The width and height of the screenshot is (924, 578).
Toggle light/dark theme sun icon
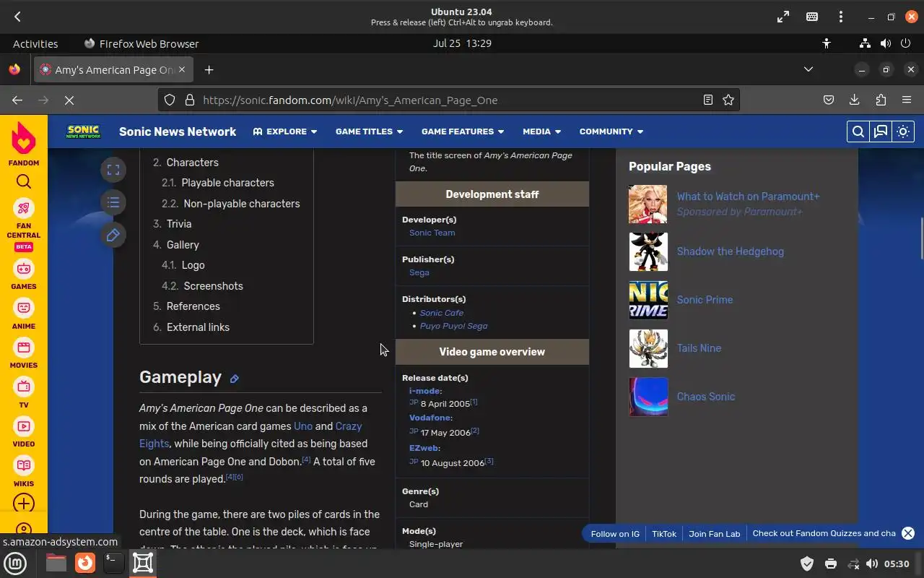[903, 131]
